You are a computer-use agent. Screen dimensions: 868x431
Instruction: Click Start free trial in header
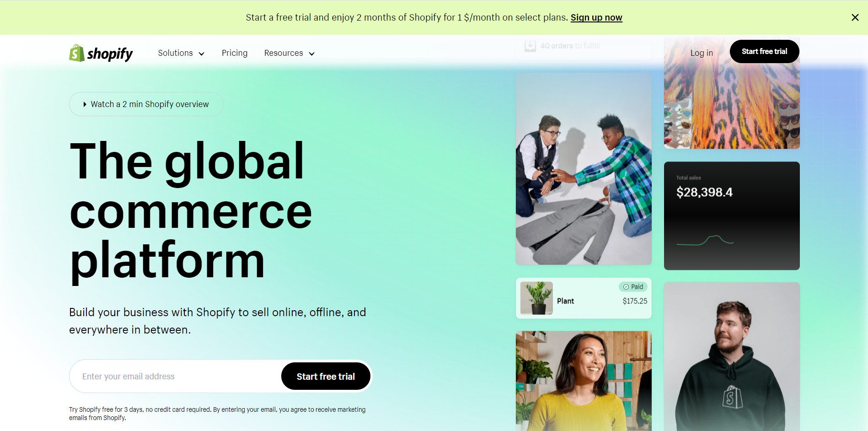tap(764, 51)
